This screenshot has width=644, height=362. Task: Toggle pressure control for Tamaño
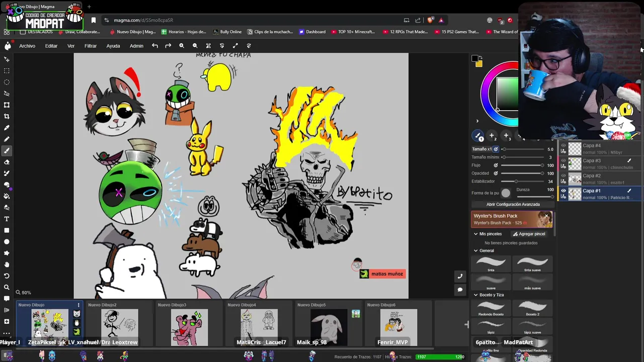(x=496, y=149)
